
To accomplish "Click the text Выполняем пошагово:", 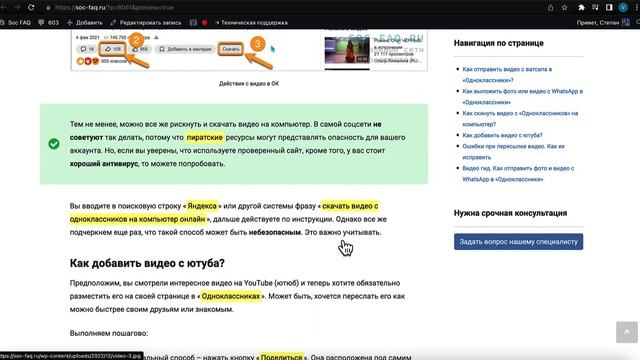I will coord(109,333).
